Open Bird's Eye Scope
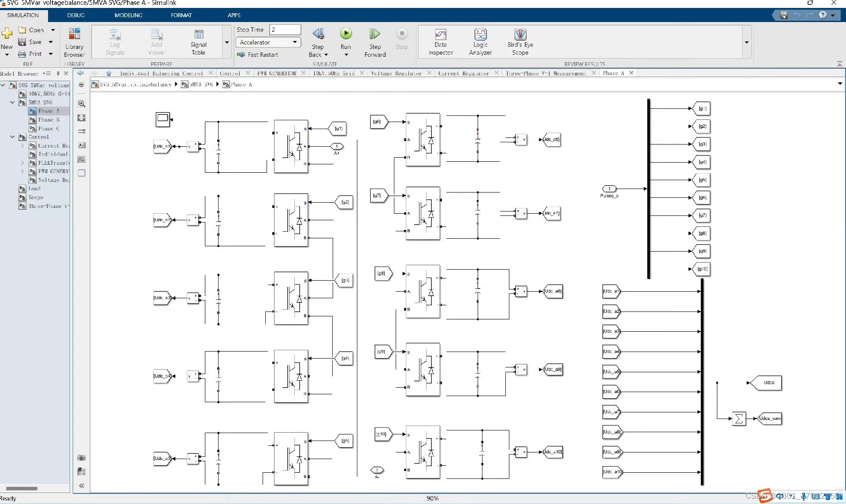846x504 pixels. pyautogui.click(x=520, y=42)
